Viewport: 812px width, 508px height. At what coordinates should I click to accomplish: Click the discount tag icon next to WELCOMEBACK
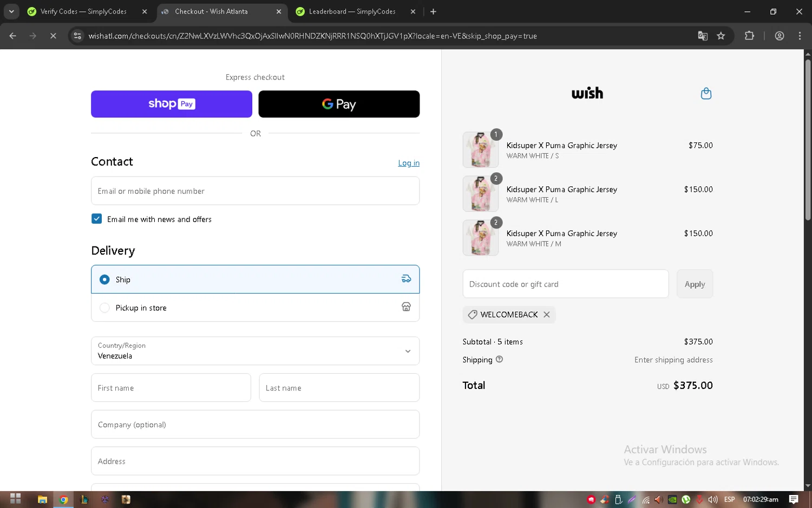[473, 315]
